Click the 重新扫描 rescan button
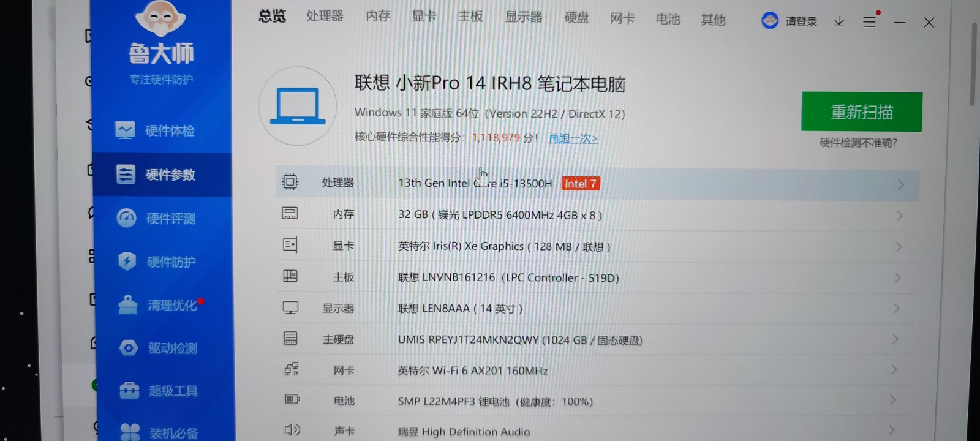 click(x=862, y=111)
